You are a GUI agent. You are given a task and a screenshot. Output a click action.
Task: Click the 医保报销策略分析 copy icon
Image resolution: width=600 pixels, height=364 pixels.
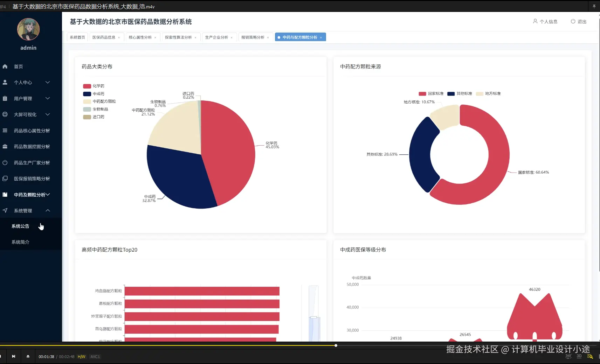pyautogui.click(x=5, y=178)
